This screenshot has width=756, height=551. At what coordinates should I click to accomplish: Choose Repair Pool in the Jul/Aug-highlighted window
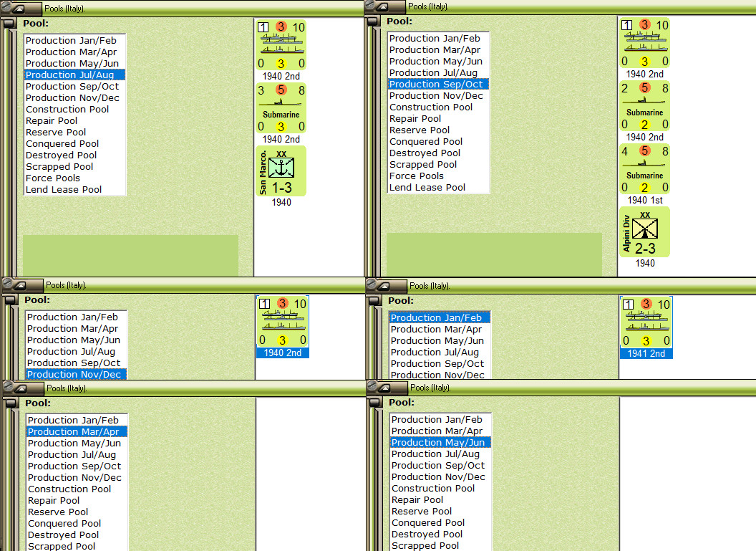74,121
